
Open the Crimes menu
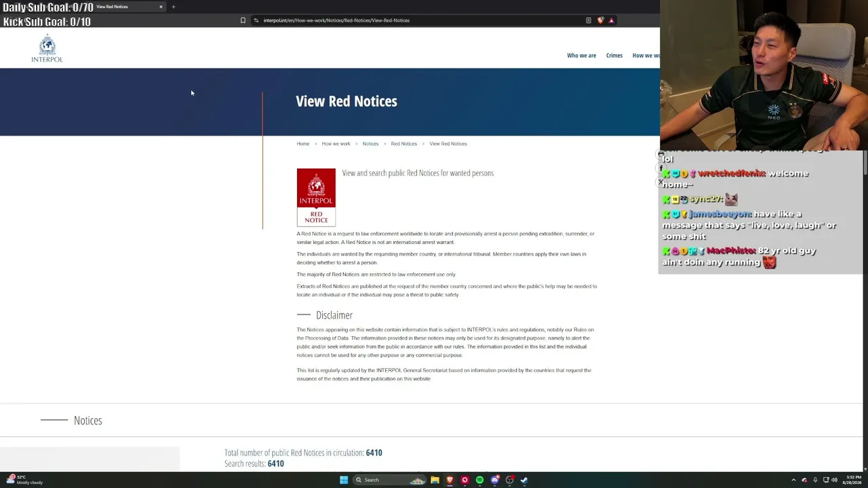point(614,56)
